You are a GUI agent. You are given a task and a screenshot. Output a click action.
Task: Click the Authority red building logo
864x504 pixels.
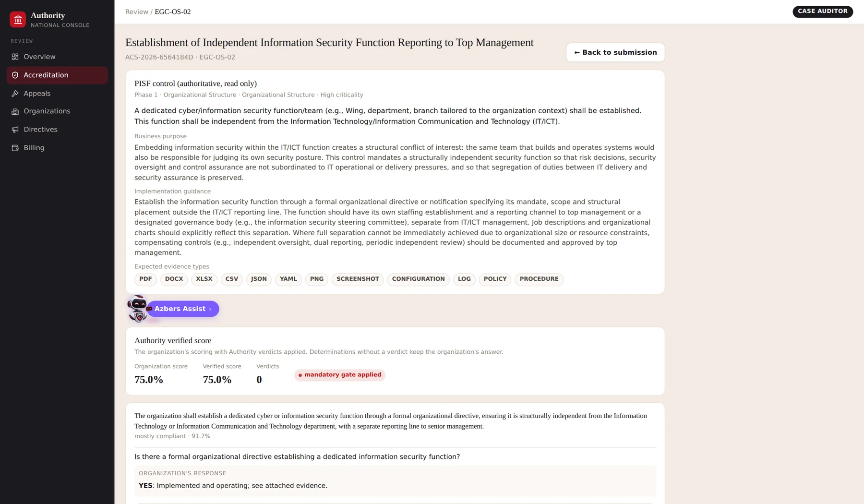point(18,20)
